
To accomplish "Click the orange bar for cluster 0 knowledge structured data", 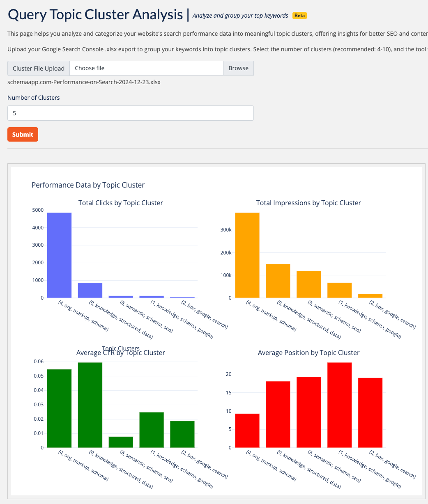I will point(278,281).
